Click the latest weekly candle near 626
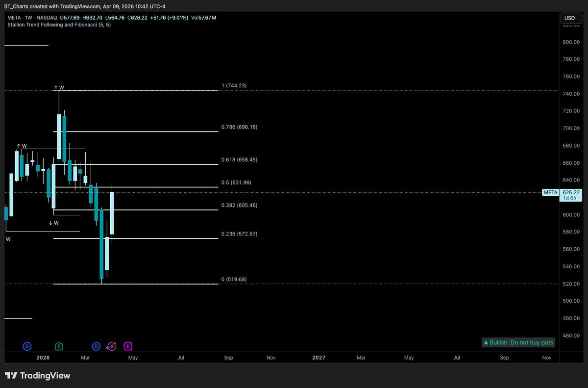 click(x=112, y=213)
